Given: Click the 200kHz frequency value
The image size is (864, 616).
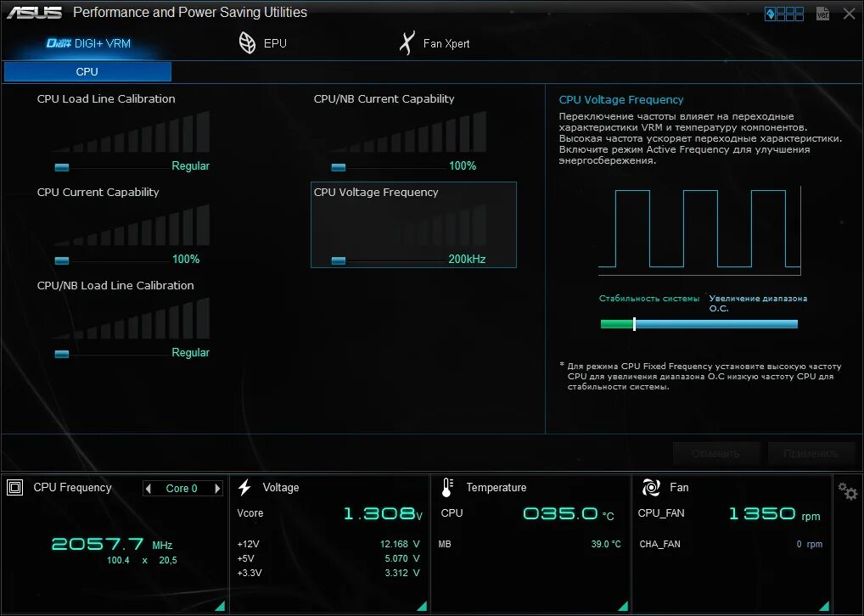Looking at the screenshot, I should point(467,259).
